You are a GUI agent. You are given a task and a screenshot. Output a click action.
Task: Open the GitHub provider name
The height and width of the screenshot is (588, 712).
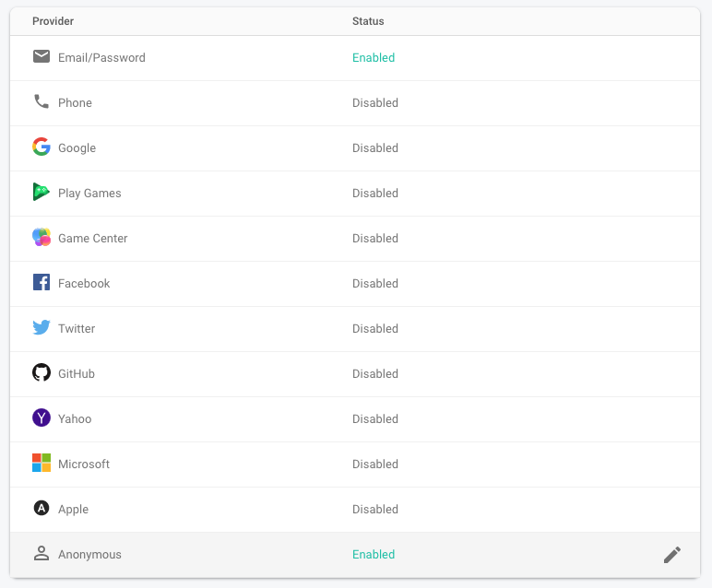click(77, 374)
